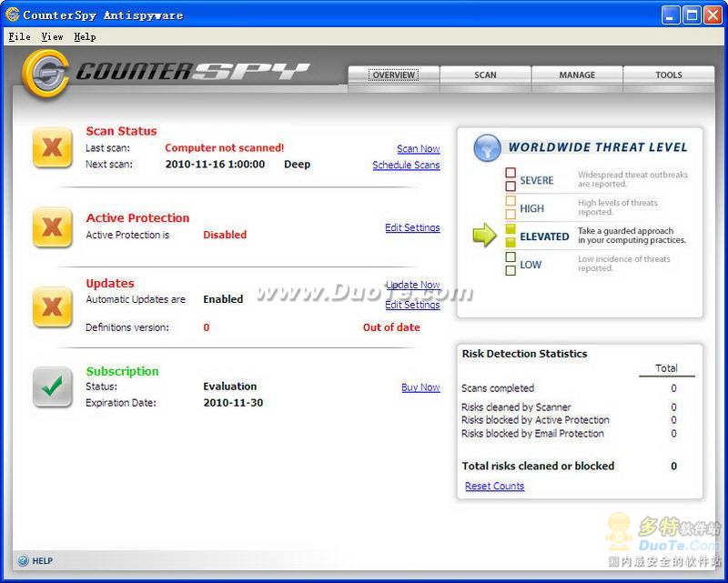Click the next scan time "2010-11-16 1:00:00"

pyautogui.click(x=215, y=164)
